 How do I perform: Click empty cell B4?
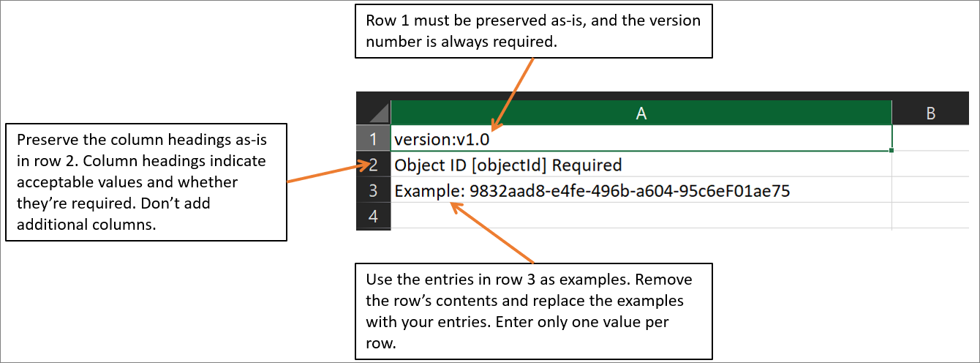pos(930,217)
